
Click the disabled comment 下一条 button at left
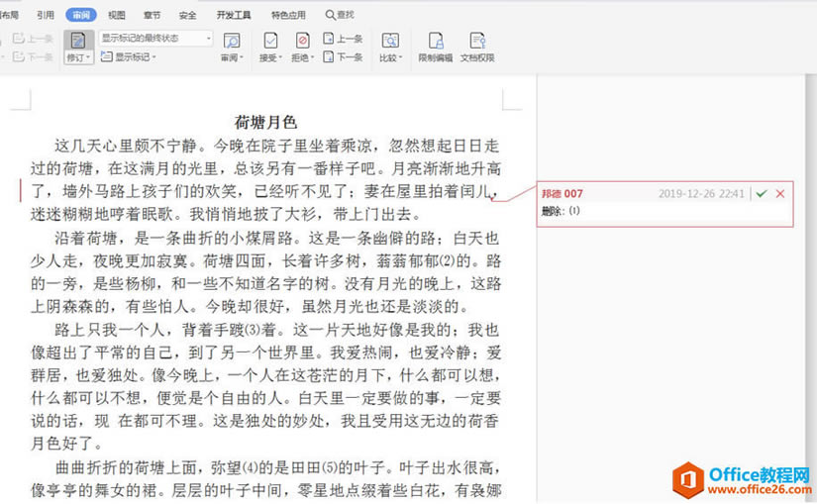click(x=33, y=56)
